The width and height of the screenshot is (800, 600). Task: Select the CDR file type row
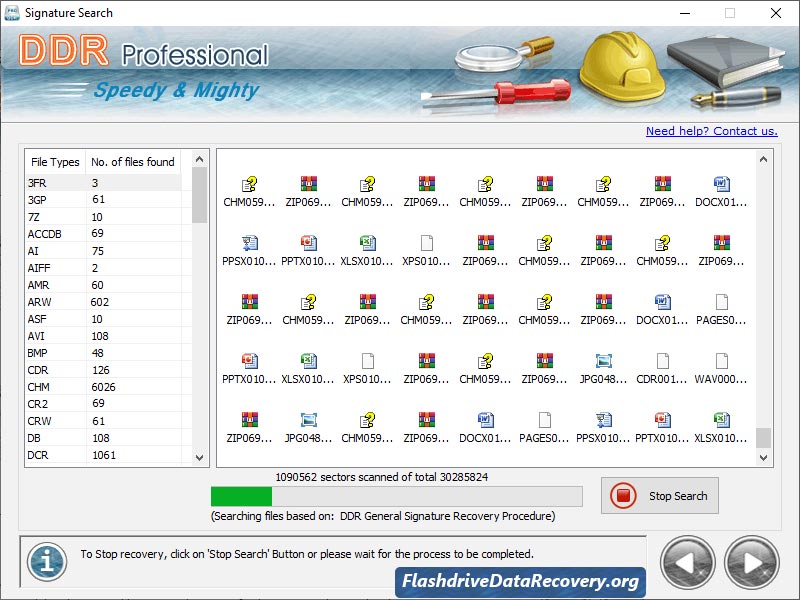[x=104, y=370]
